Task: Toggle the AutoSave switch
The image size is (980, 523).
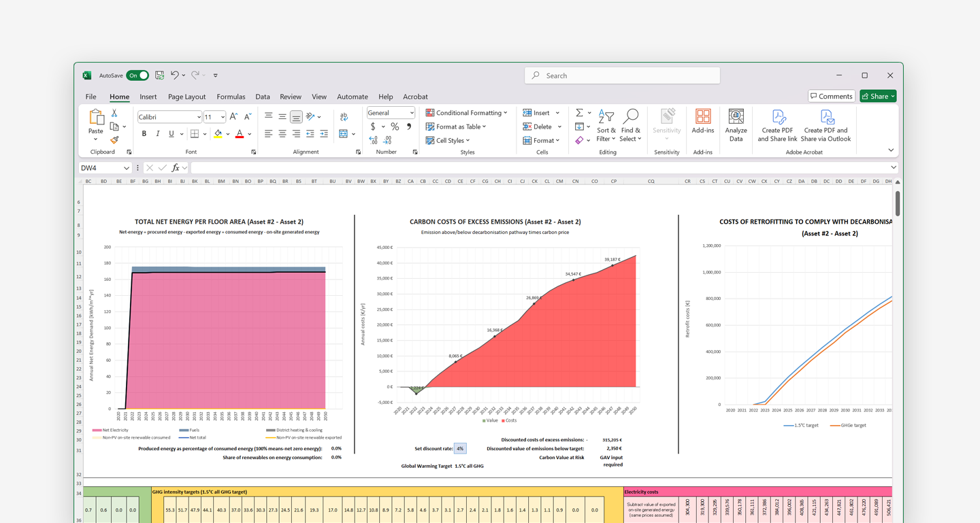Action: point(137,75)
